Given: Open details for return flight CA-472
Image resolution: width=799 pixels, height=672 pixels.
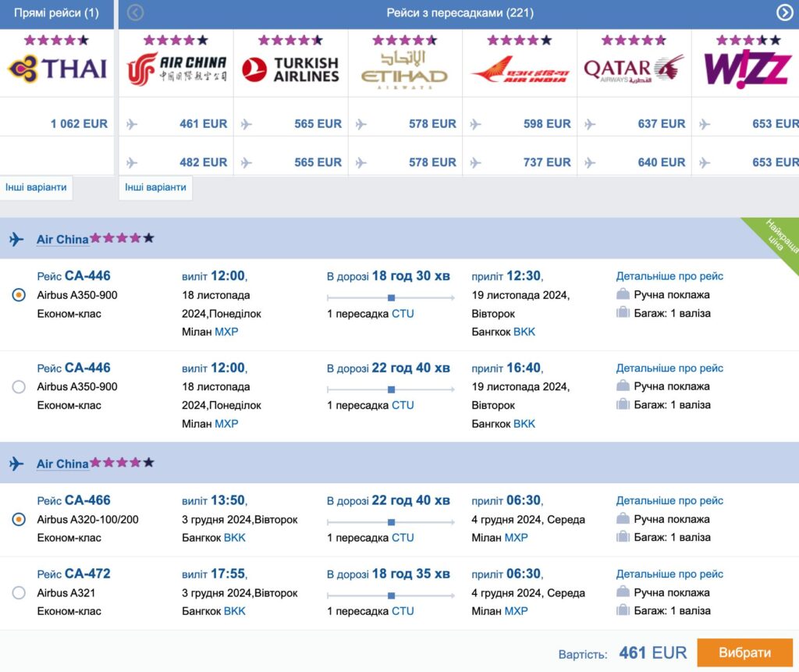Looking at the screenshot, I should click(x=669, y=574).
